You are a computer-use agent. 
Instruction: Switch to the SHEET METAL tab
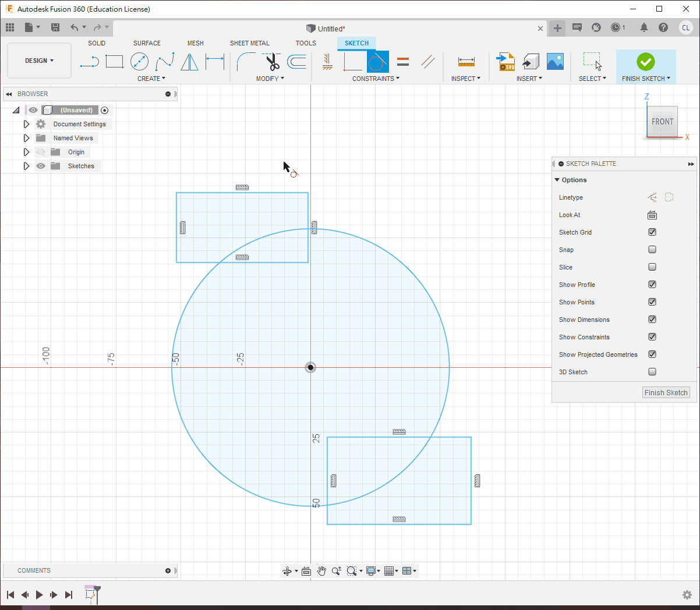tap(249, 43)
